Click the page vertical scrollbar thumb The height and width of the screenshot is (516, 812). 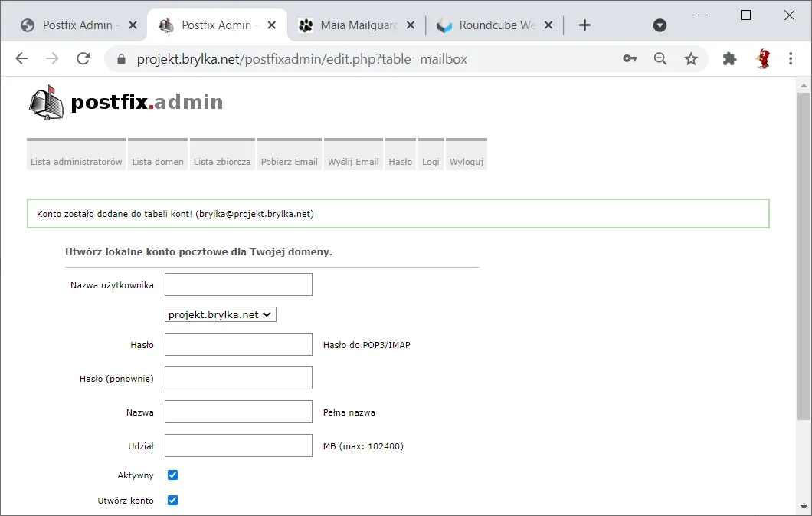804,256
